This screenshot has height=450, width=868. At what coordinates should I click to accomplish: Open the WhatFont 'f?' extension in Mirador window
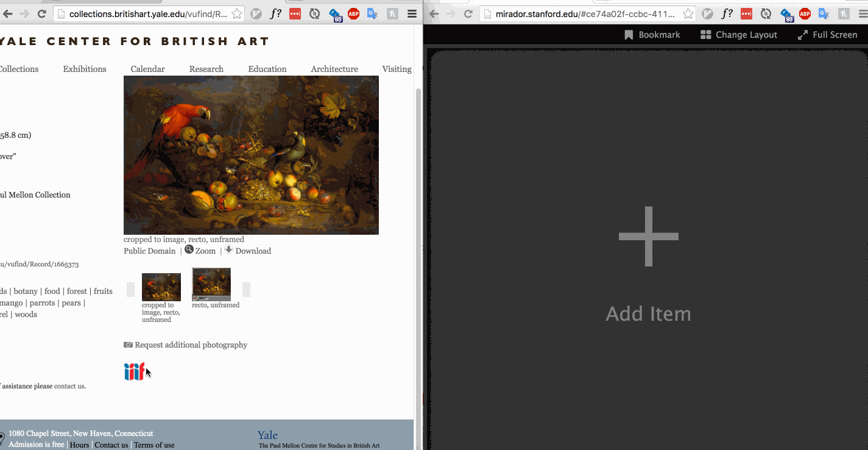[x=727, y=13]
